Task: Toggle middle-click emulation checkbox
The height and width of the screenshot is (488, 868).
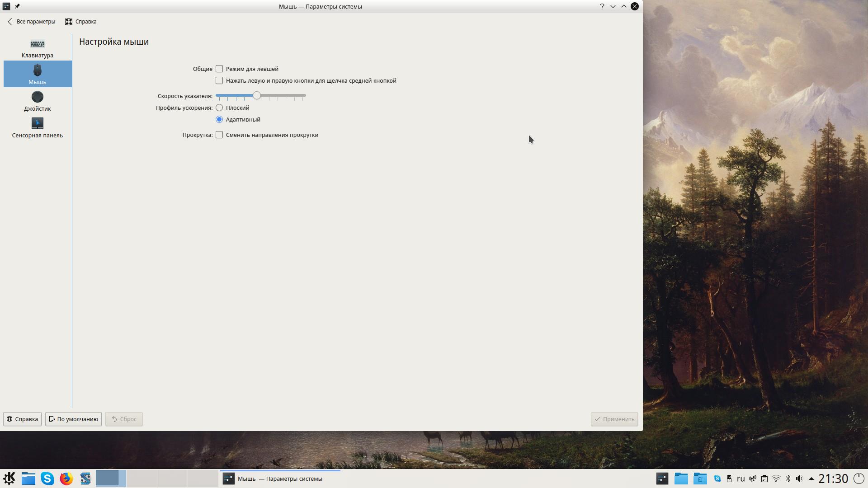Action: [219, 80]
